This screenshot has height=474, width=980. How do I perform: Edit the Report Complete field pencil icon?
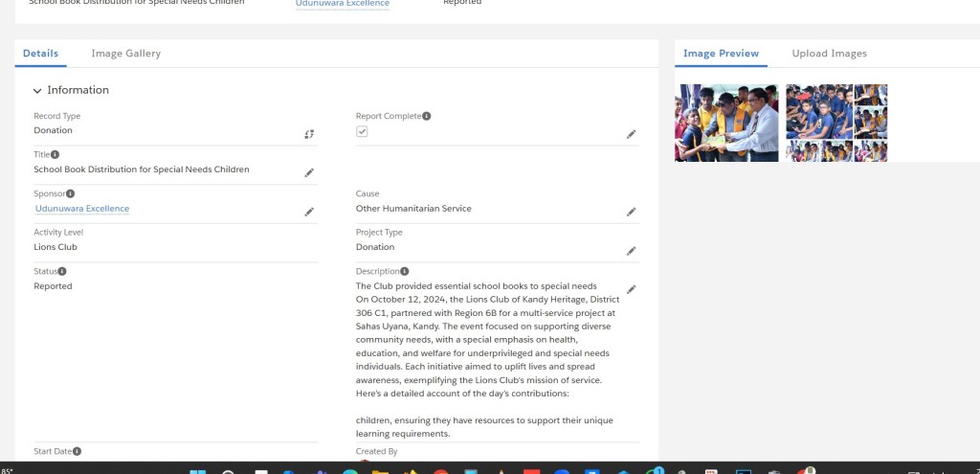(632, 134)
